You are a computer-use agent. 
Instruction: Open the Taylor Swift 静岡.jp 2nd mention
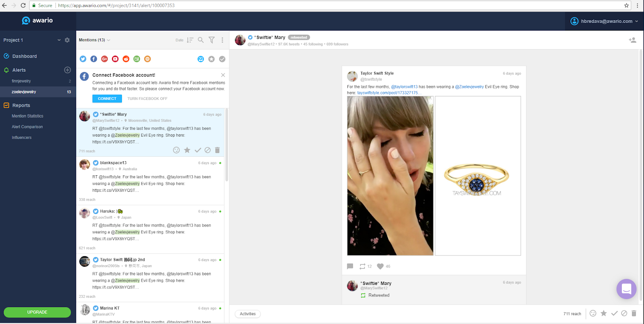[150, 277]
